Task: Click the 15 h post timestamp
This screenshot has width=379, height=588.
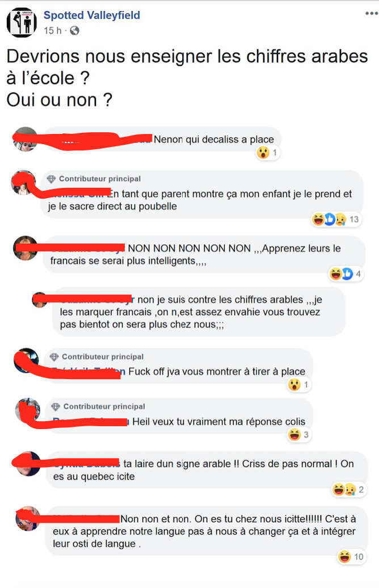Action: coord(53,31)
